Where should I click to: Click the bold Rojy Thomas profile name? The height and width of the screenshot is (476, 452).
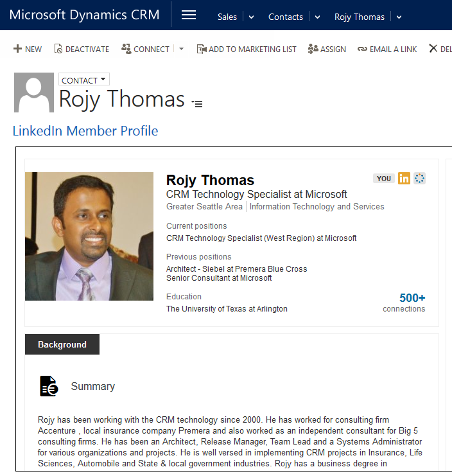click(210, 180)
